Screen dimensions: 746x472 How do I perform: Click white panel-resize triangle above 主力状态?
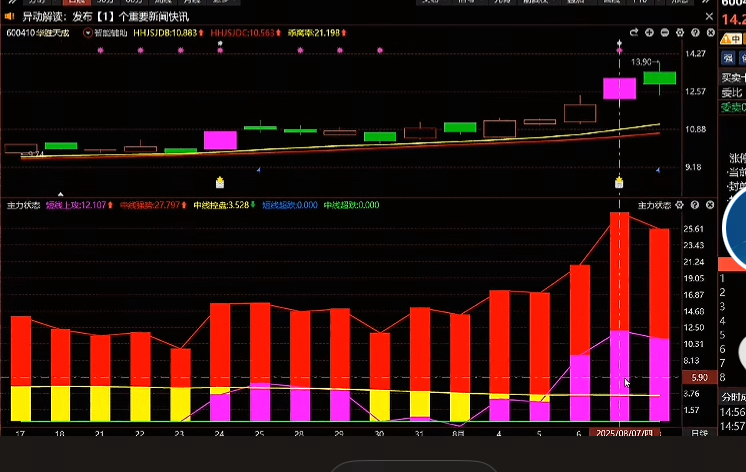pyautogui.click(x=60, y=194)
